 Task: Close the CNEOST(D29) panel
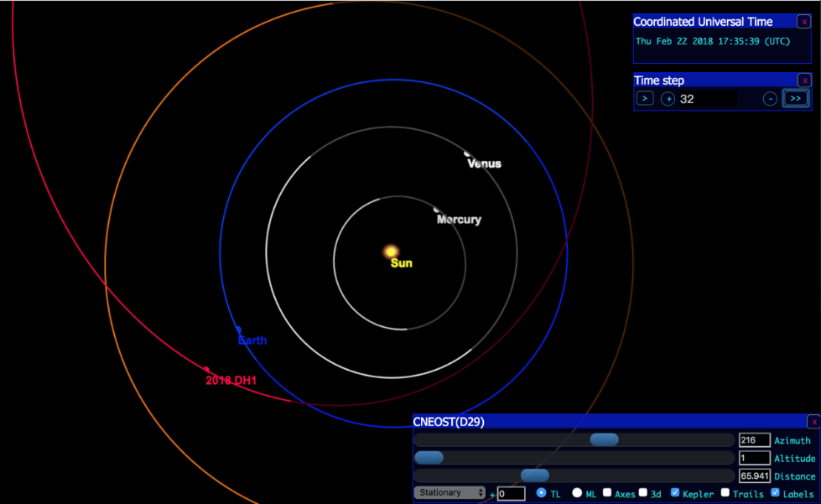813,422
